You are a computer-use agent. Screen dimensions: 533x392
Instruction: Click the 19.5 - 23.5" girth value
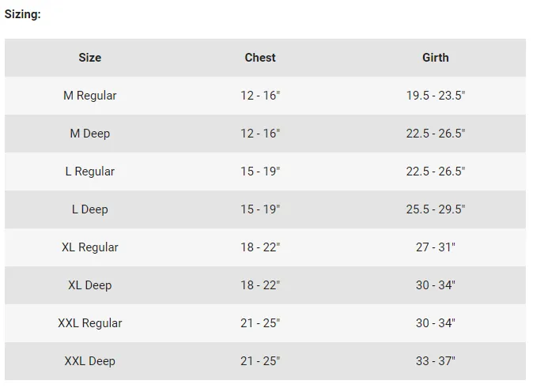pyautogui.click(x=436, y=96)
